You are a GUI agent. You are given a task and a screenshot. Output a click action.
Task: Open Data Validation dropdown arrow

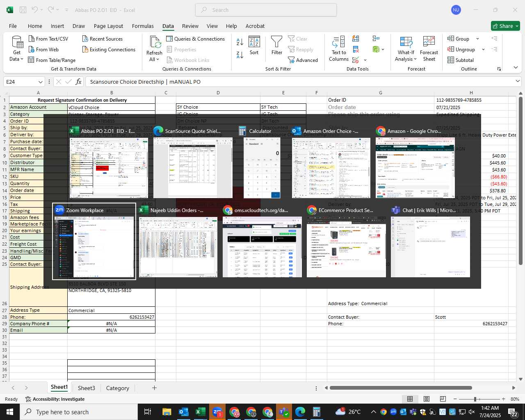[x=365, y=60]
